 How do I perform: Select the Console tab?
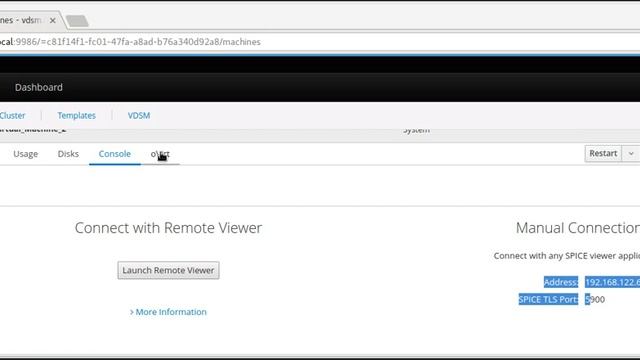(115, 154)
